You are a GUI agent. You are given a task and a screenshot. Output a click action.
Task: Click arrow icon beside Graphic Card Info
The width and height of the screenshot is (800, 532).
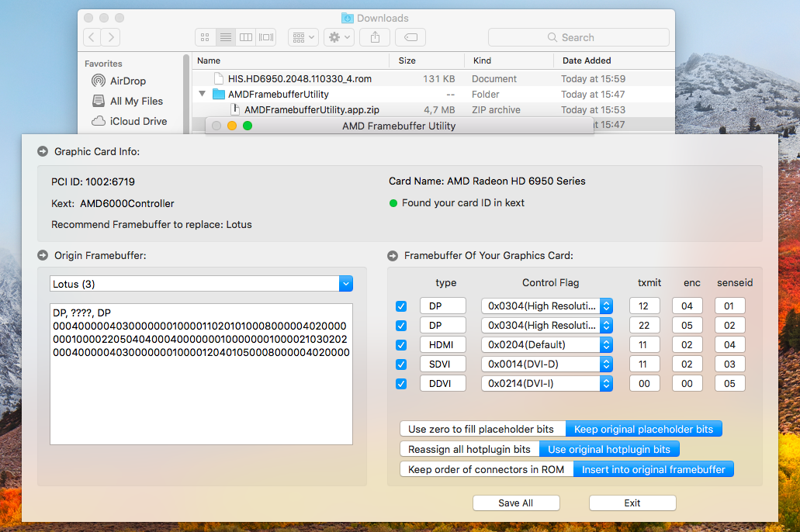tap(43, 151)
